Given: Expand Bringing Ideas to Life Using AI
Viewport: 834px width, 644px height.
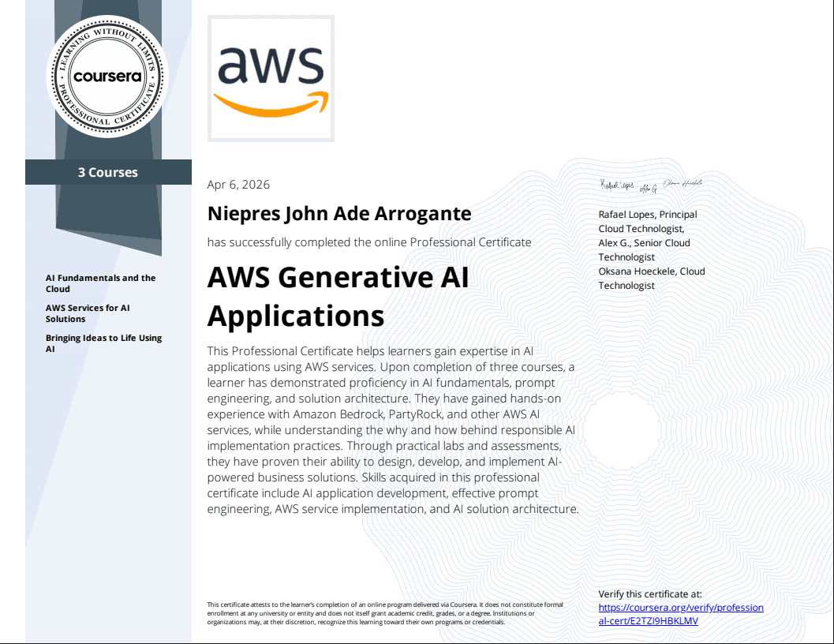Looking at the screenshot, I should (103, 342).
